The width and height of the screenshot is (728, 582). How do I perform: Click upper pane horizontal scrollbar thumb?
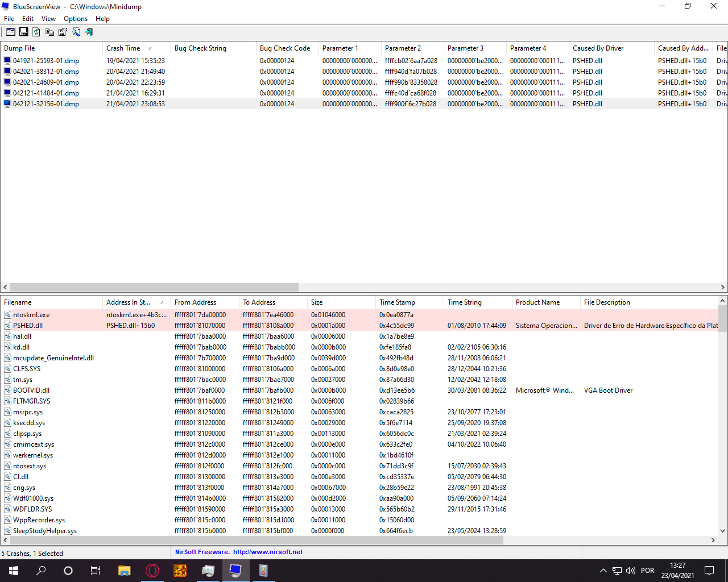click(x=154, y=288)
